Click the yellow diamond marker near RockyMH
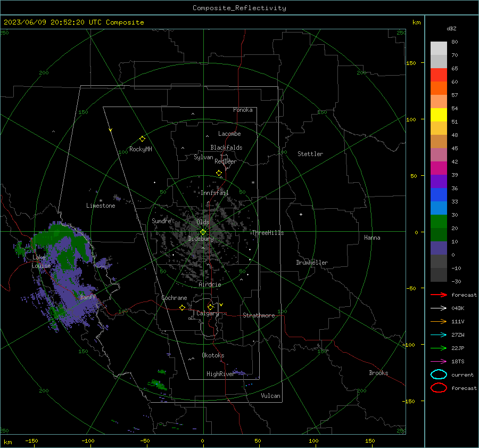The width and height of the screenshot is (479, 448). (142, 139)
